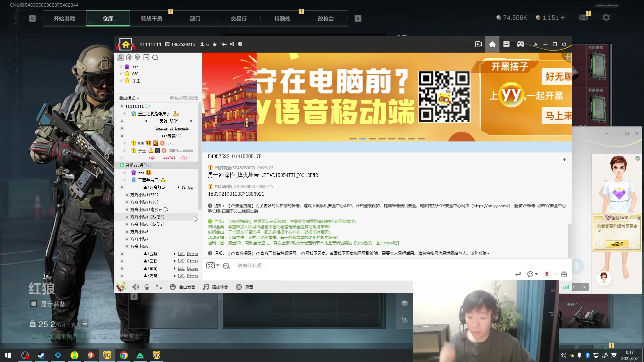Open the gamepad games icon in YY header
Screen dimensions: 644x362
[x=521, y=44]
